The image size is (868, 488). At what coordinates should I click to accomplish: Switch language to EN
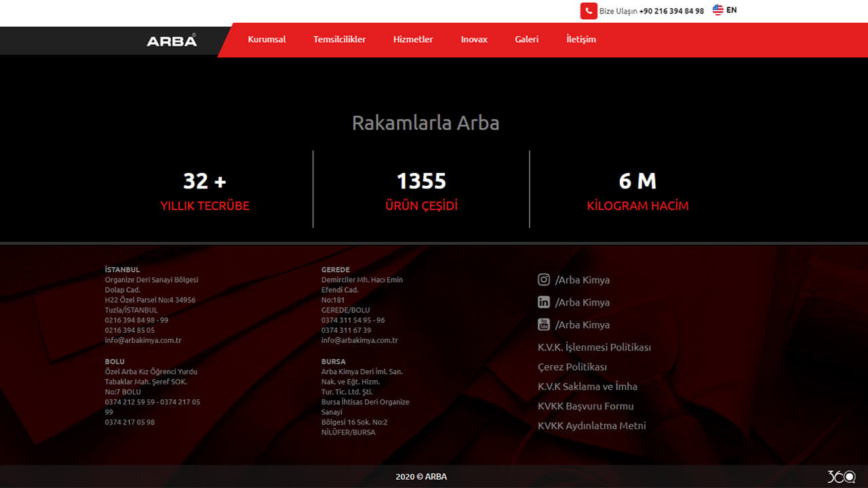click(732, 10)
